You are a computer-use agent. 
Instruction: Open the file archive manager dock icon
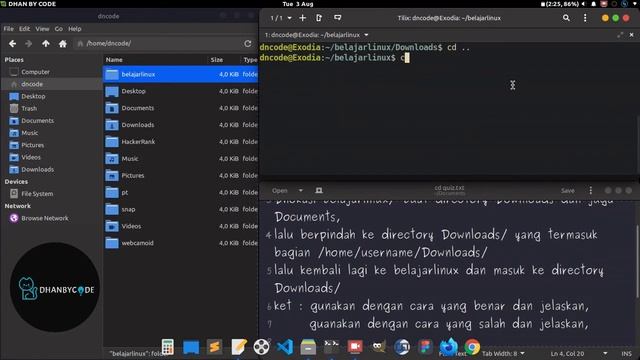pos(308,347)
